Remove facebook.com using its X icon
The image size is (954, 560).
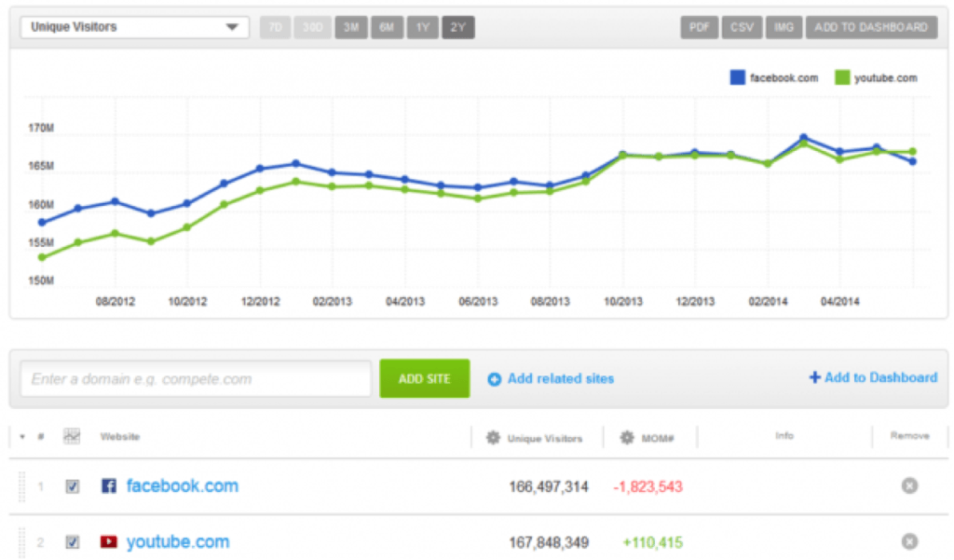[x=909, y=485]
